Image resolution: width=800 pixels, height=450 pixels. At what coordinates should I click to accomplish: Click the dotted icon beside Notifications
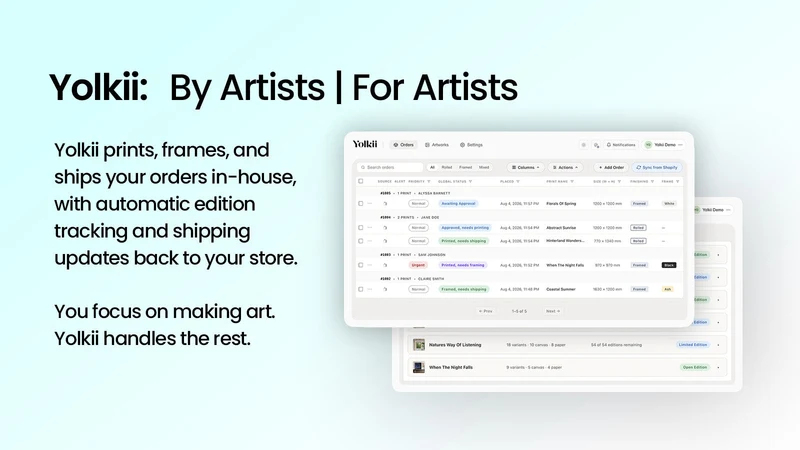(x=596, y=145)
